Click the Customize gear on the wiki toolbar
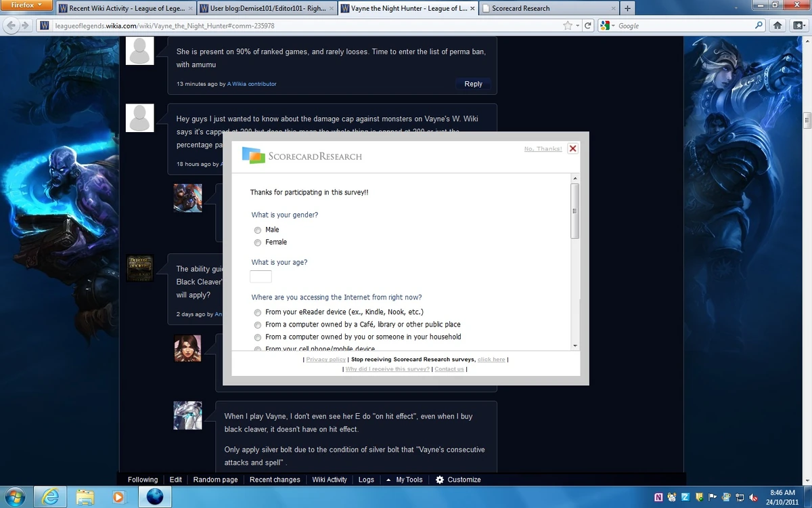This screenshot has height=508, width=812. (x=438, y=480)
